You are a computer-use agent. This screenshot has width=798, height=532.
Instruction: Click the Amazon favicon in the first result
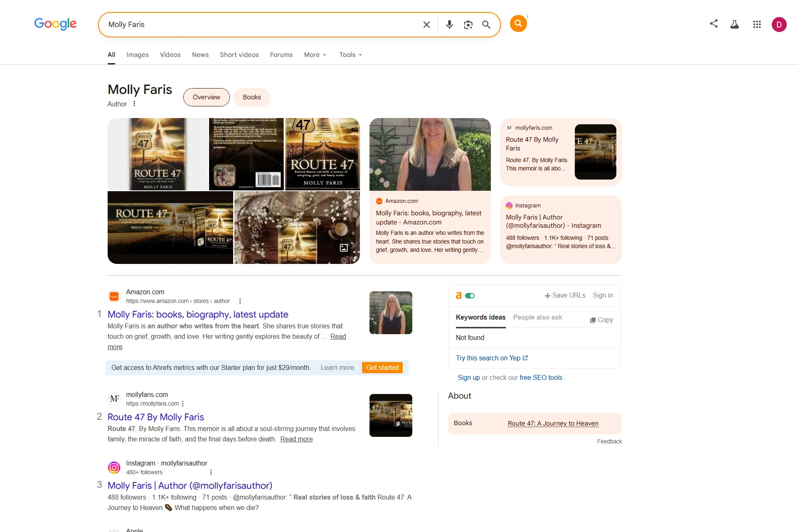pos(114,296)
